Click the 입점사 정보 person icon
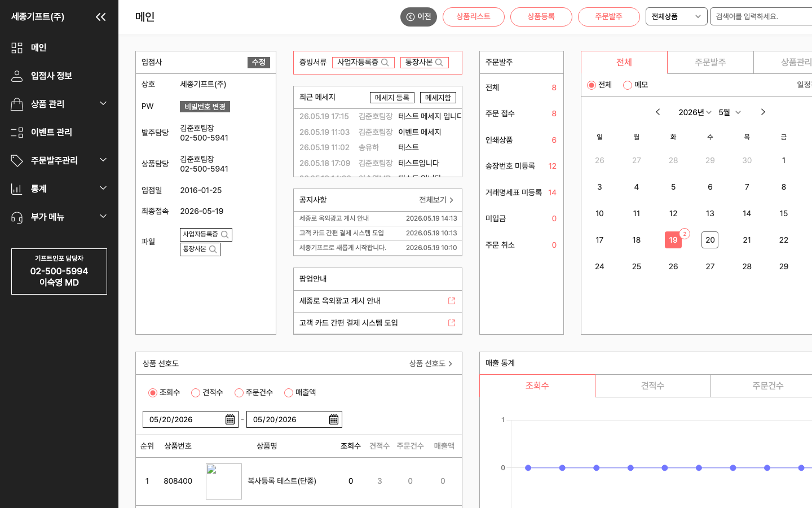812x508 pixels. point(17,76)
